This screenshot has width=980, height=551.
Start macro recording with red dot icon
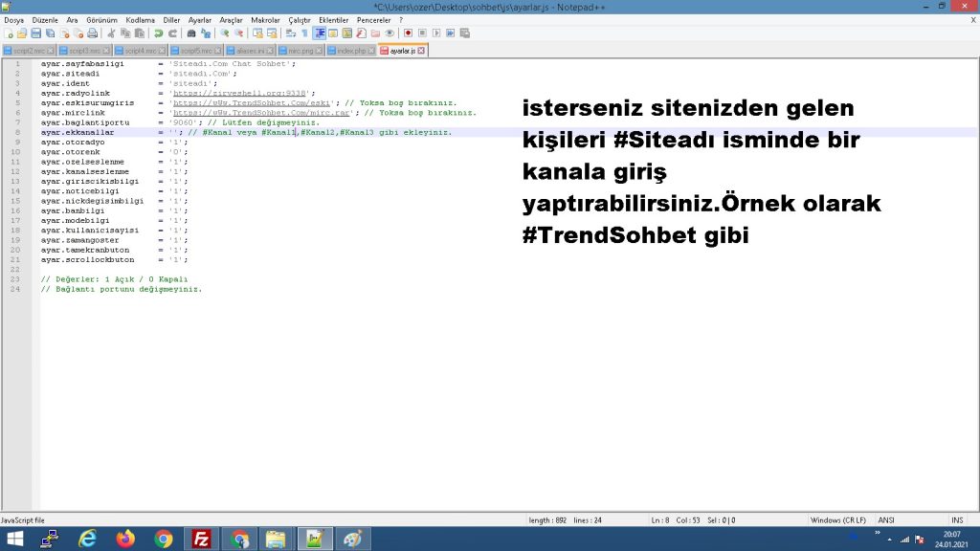pyautogui.click(x=408, y=33)
